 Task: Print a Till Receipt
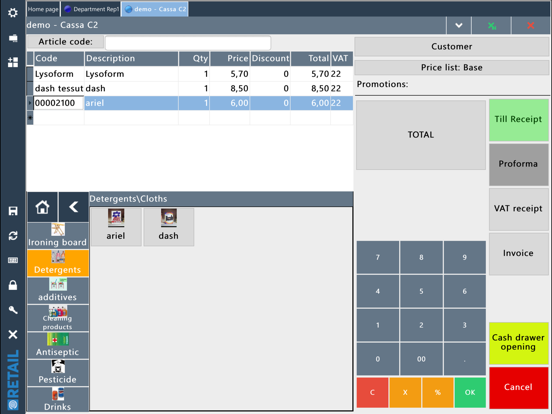[x=518, y=119]
